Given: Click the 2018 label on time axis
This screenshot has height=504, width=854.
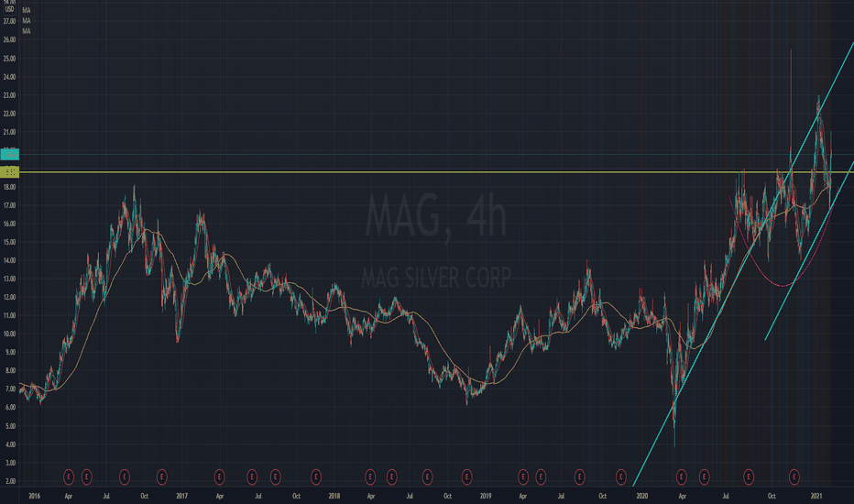Looking at the screenshot, I should pos(334,496).
